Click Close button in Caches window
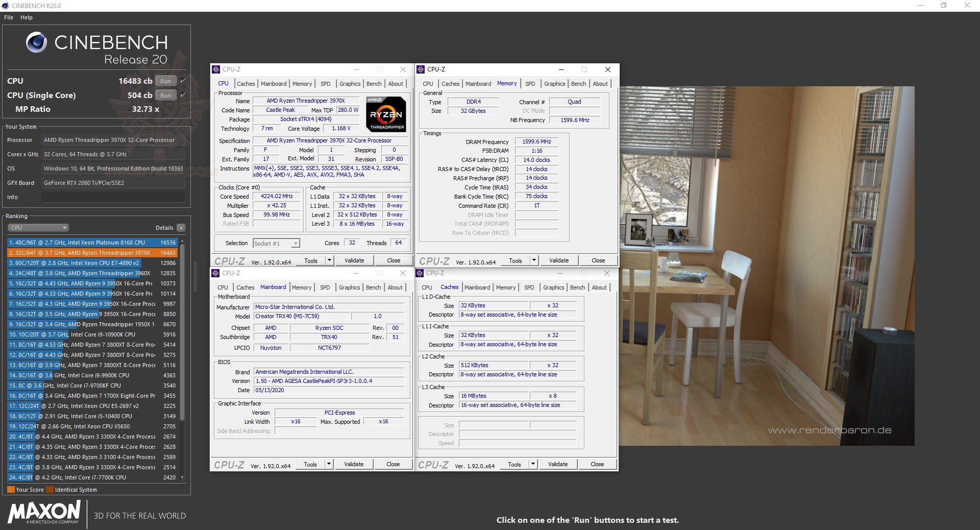 point(597,464)
